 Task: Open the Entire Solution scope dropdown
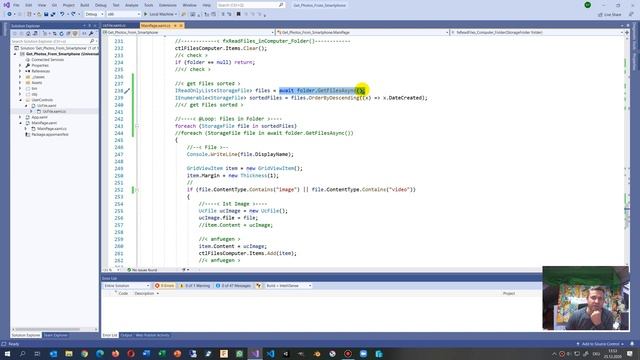[127, 286]
